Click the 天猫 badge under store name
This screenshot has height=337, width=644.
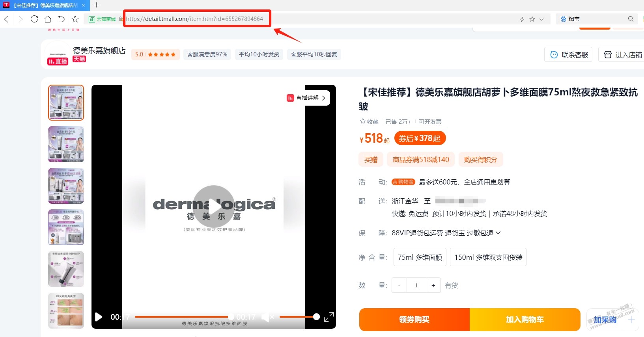coord(79,59)
